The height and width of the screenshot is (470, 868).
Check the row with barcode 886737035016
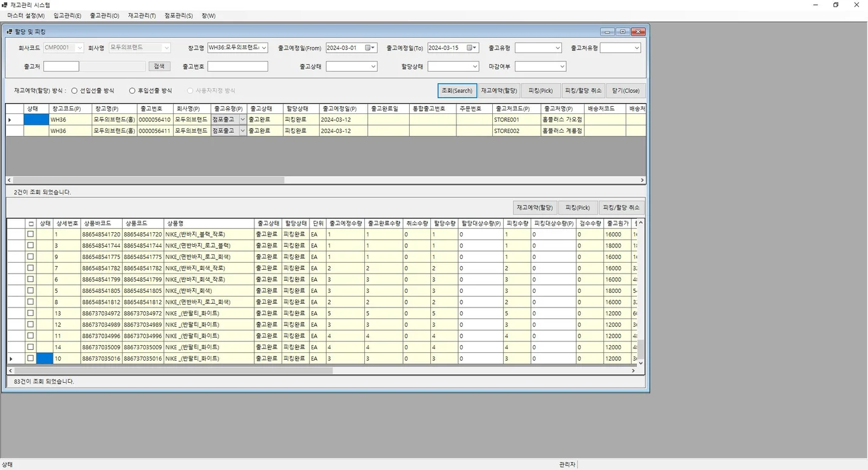[x=30, y=358]
